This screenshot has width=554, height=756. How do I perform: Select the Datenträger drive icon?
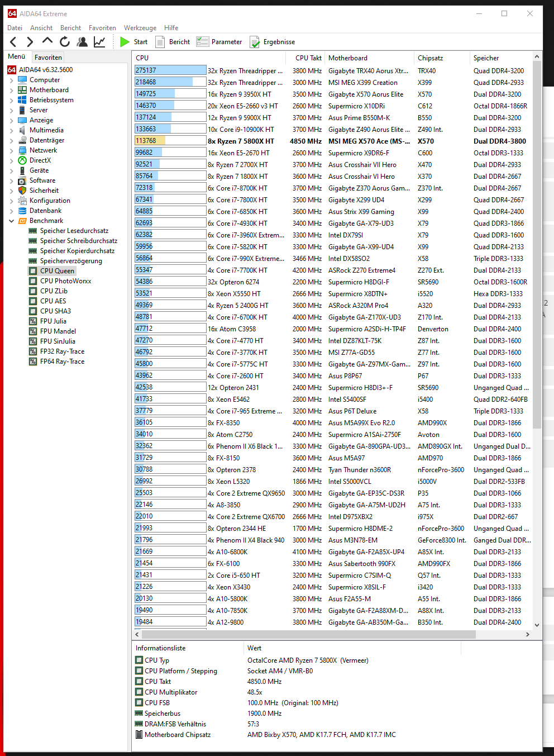point(22,140)
